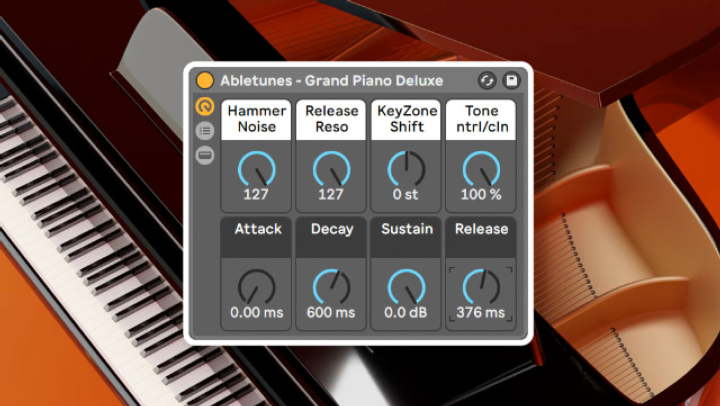Click the 100 % value field

pos(481,195)
